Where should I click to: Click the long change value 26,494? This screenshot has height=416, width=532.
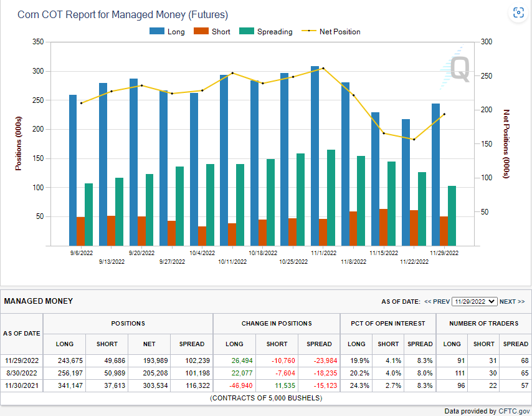pos(242,360)
